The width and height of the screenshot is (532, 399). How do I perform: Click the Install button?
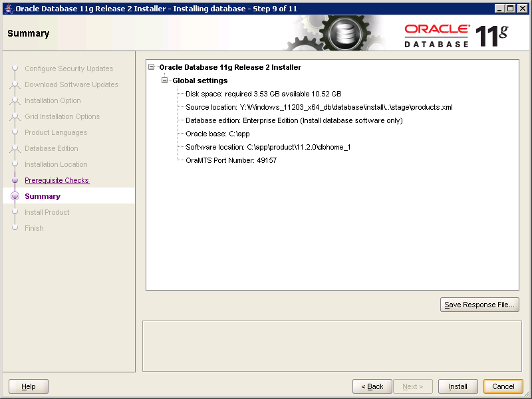[x=458, y=386]
